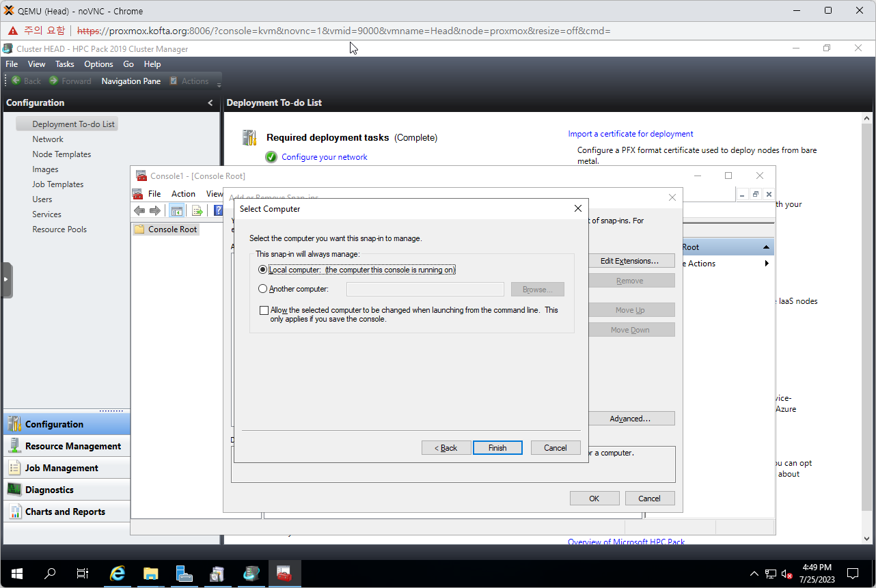
Task: Select the Another computer radio button
Action: coord(263,289)
